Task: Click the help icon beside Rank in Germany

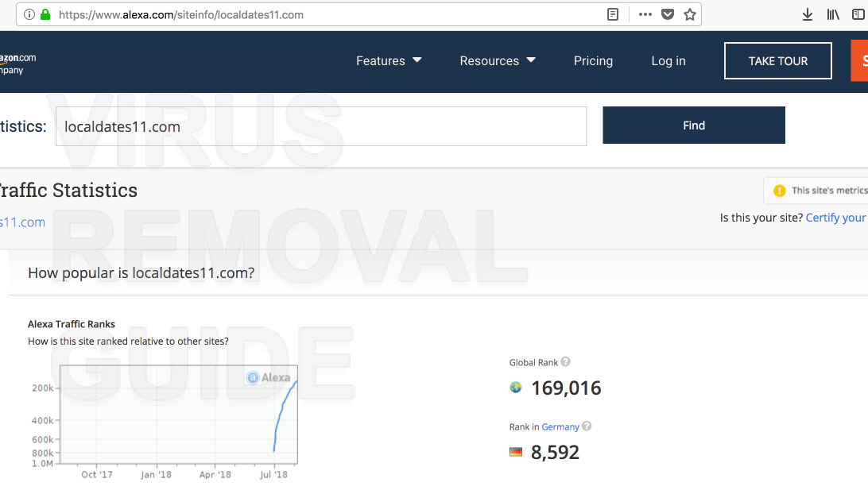Action: 587,426
